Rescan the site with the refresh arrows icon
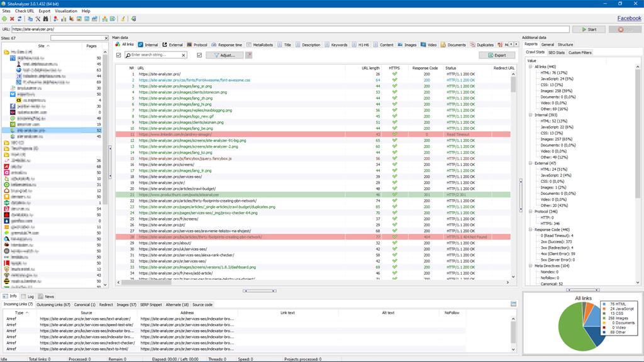Image resolution: width=644 pixels, height=362 pixels. coord(19,18)
